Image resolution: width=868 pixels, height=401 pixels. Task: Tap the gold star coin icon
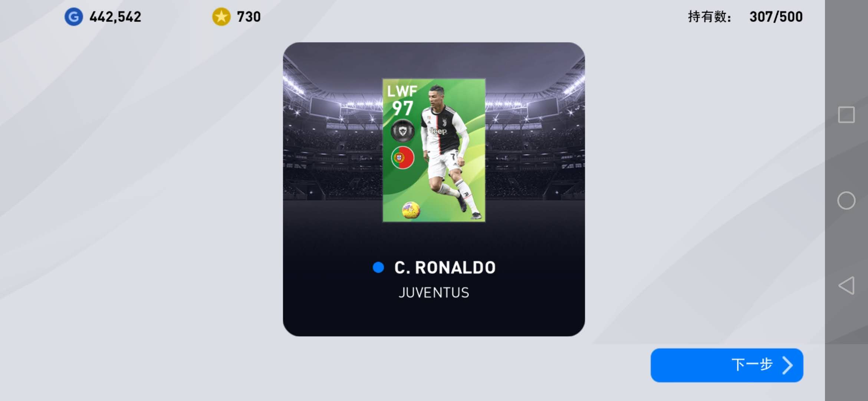pyautogui.click(x=221, y=17)
